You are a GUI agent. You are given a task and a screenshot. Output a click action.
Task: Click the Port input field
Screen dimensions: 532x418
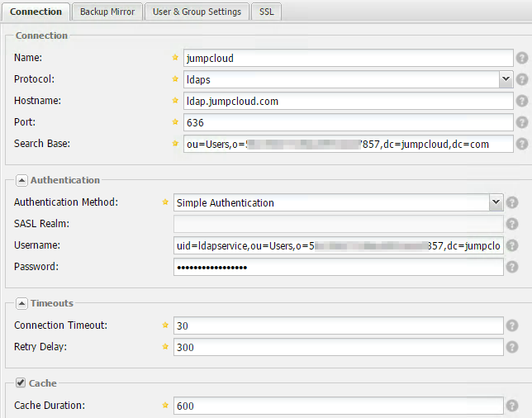348,122
